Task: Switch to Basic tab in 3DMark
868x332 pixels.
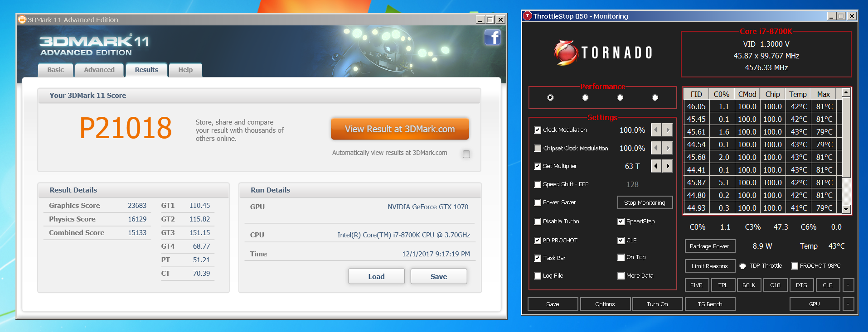Action: (56, 70)
